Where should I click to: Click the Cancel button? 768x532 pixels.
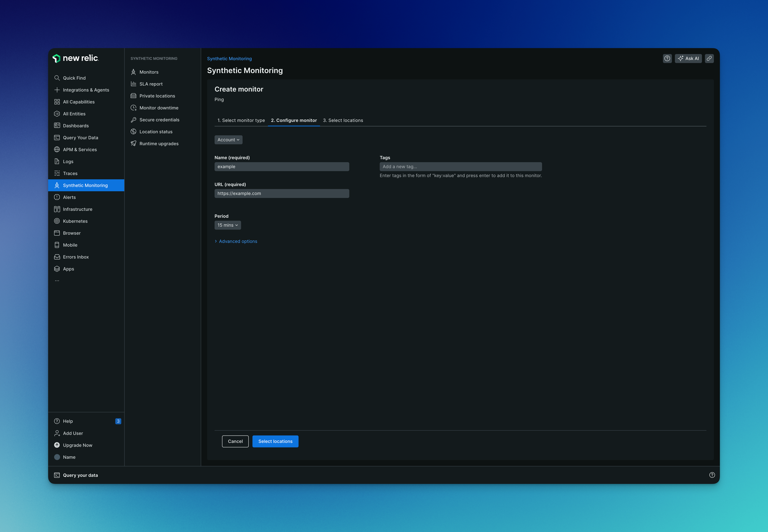[235, 441]
